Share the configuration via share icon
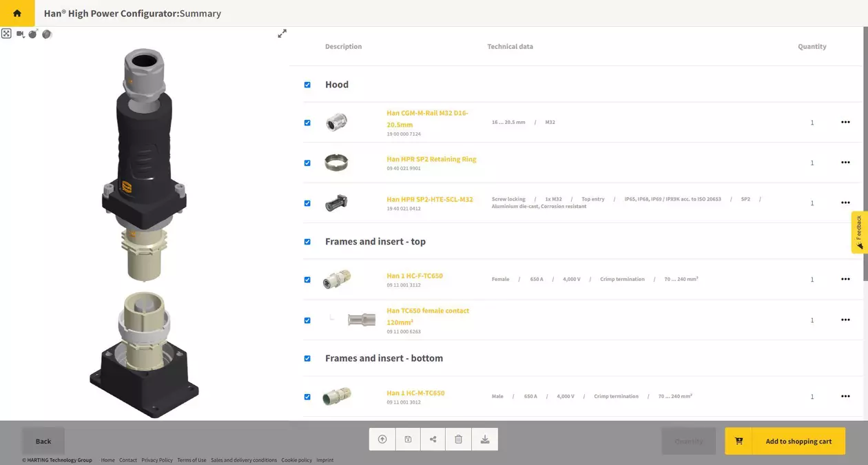This screenshot has width=868, height=465. pyautogui.click(x=433, y=440)
